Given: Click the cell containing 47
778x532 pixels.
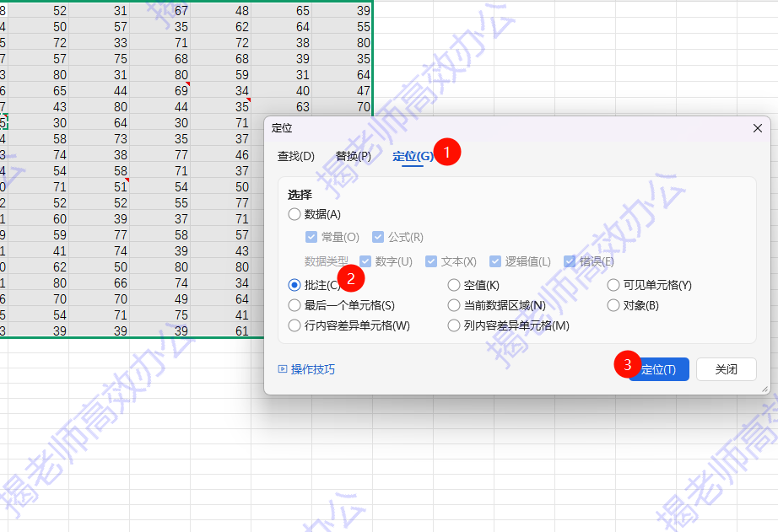Looking at the screenshot, I should click(342, 91).
